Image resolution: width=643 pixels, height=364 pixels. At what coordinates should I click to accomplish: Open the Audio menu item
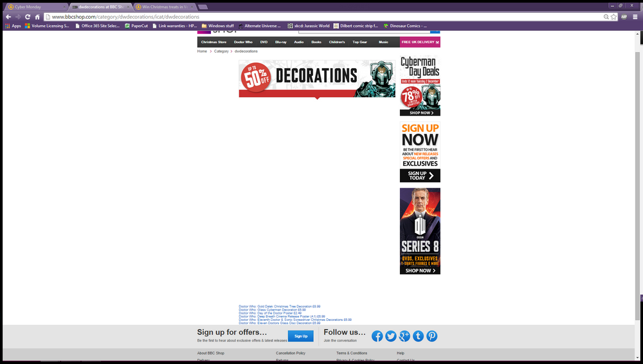298,42
